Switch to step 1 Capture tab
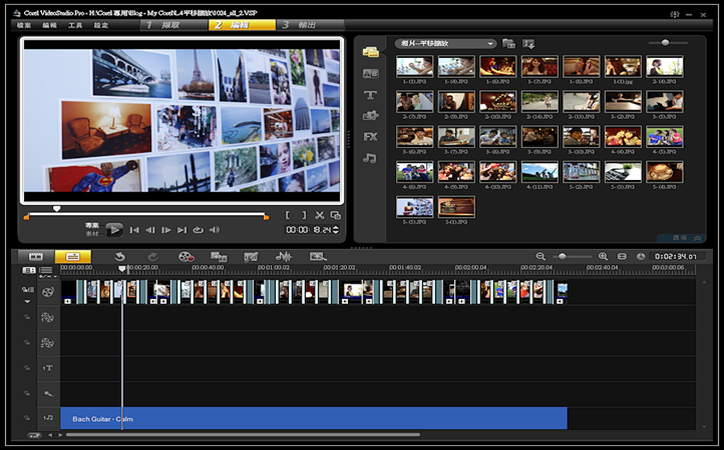This screenshot has width=724, height=450. [x=174, y=25]
